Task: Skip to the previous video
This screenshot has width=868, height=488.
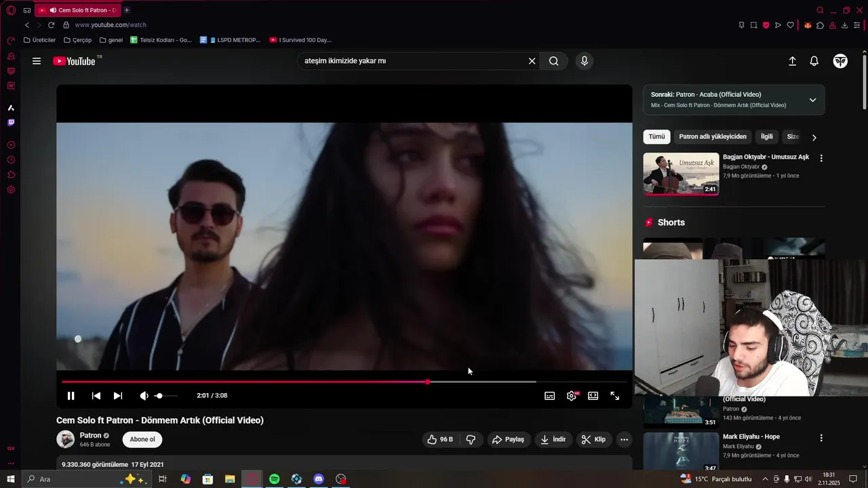Action: 96,396
